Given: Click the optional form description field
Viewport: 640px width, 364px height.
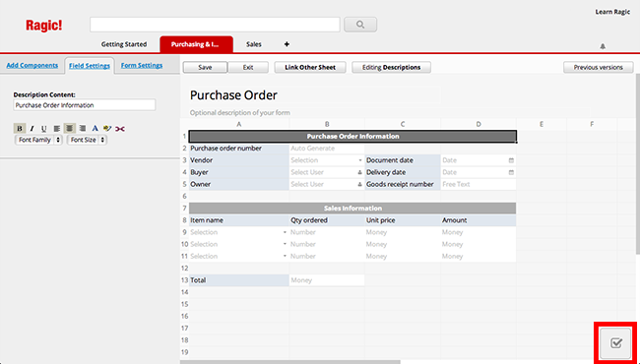Looking at the screenshot, I should coord(240,113).
